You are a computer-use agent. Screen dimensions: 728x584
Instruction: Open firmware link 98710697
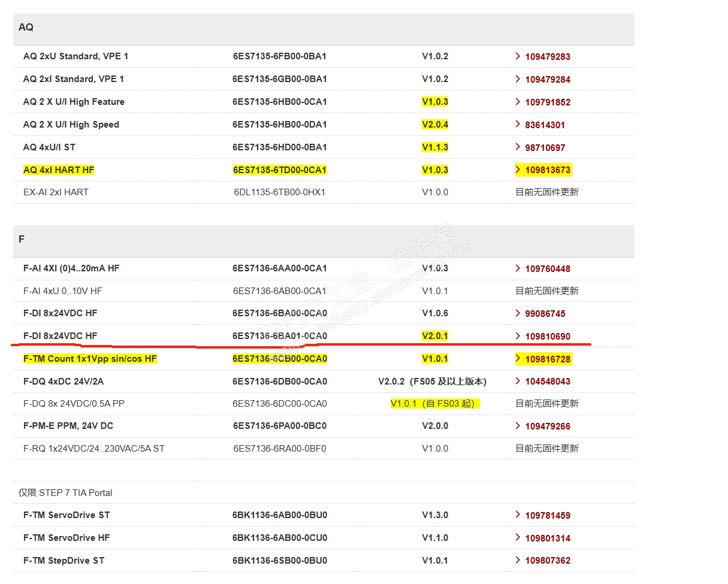[x=545, y=148]
